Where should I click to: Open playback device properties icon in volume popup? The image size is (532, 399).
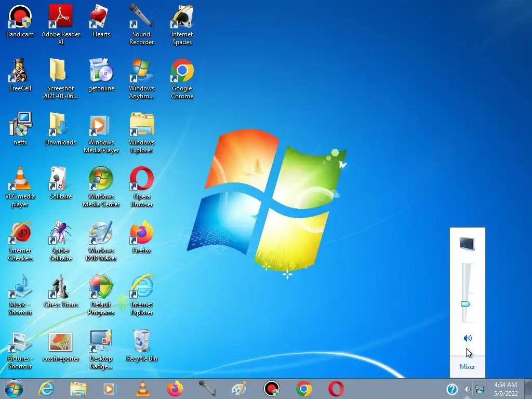467,244
